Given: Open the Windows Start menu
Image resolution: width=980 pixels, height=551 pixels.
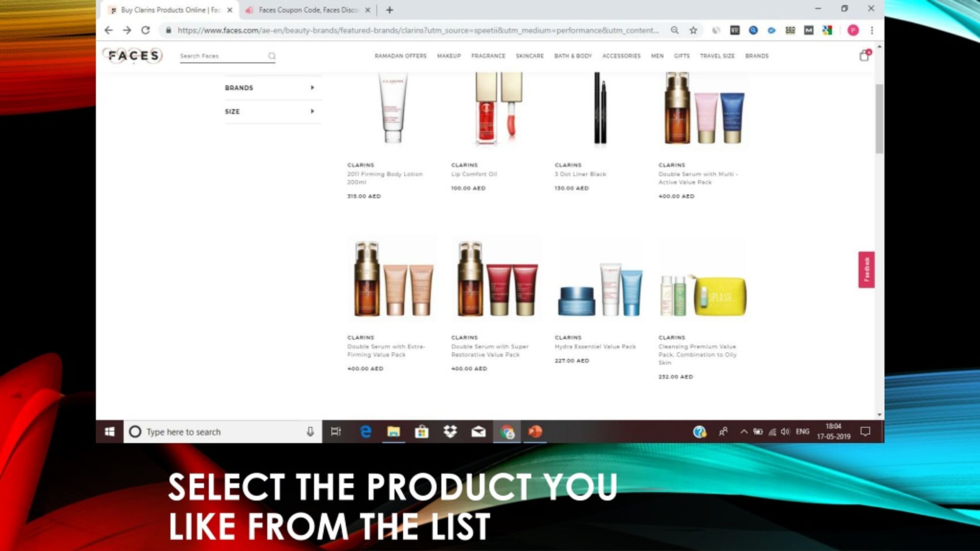Looking at the screenshot, I should (x=110, y=432).
